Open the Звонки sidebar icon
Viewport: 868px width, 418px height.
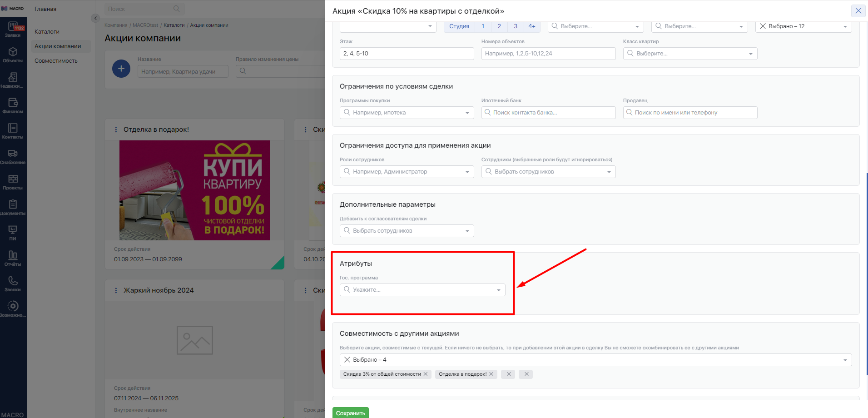13,284
